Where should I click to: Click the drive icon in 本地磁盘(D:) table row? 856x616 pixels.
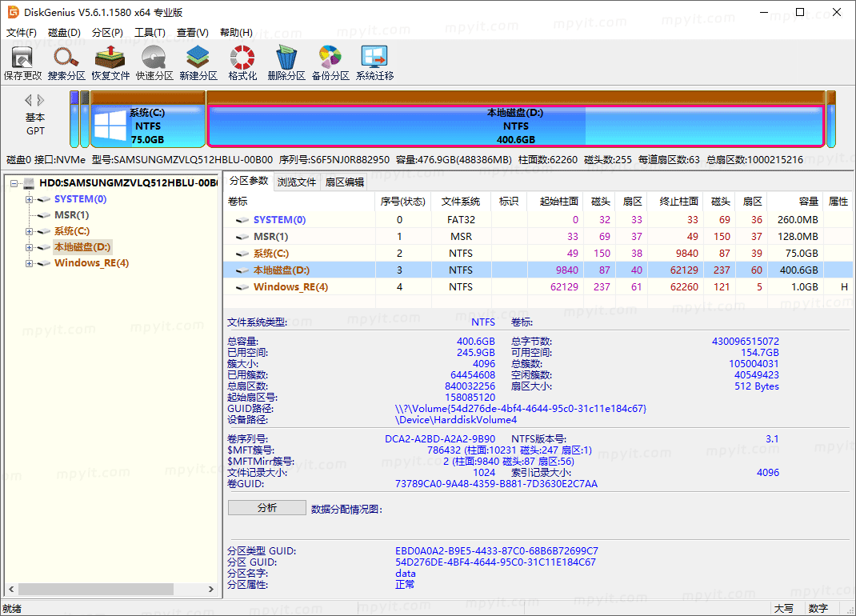point(242,271)
